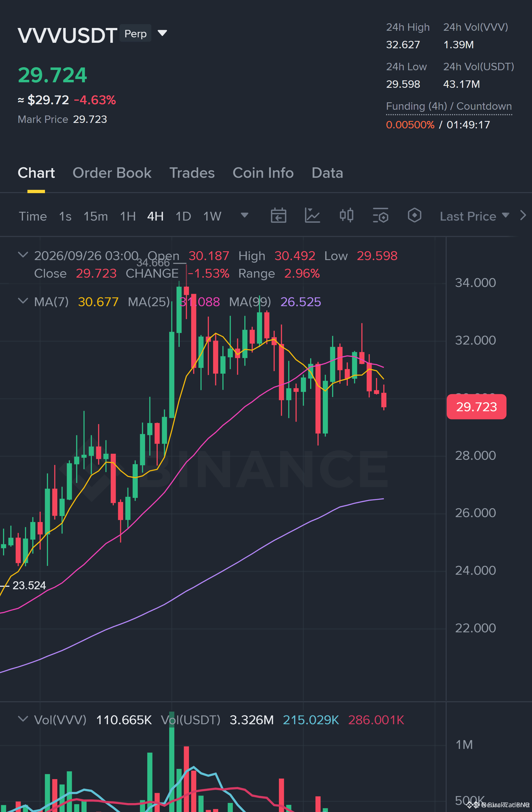Expand the additional time intervals dropdown
The height and width of the screenshot is (812, 532).
pyautogui.click(x=244, y=215)
